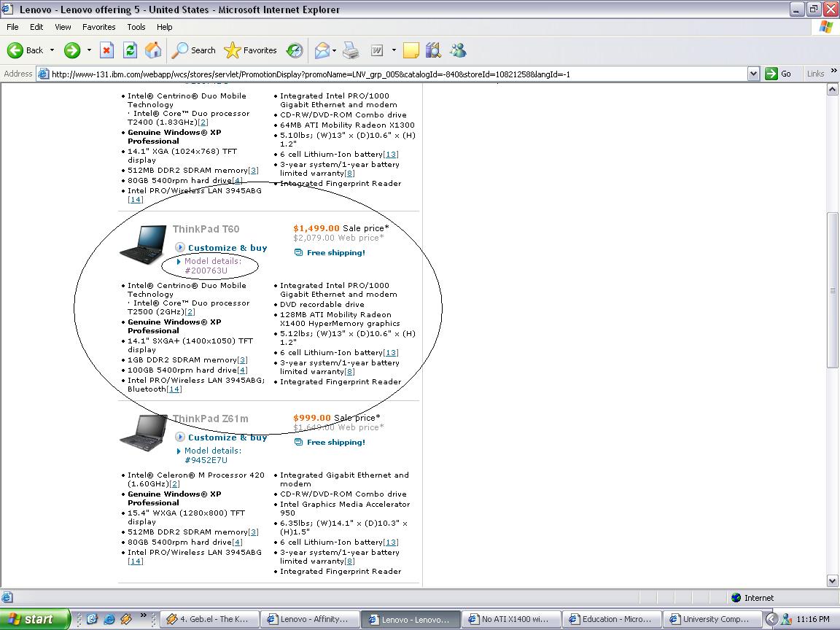Screen dimensions: 840x630
Task: Switch to taskbar item 4. Geb.el - The K...
Action: (209, 619)
